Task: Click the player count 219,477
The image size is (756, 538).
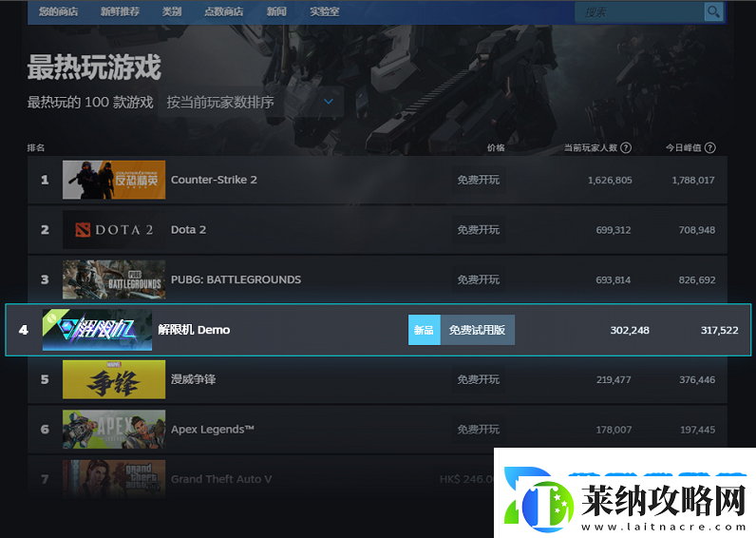Action: pyautogui.click(x=614, y=379)
